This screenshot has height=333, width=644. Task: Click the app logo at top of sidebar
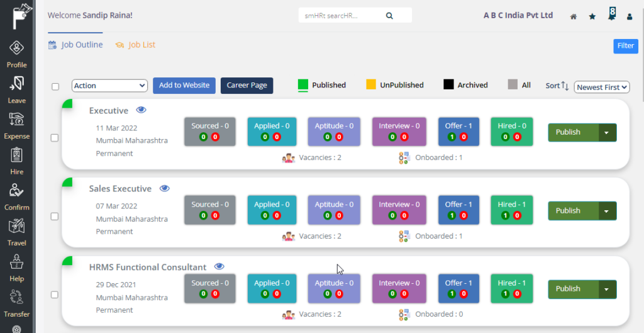22,16
